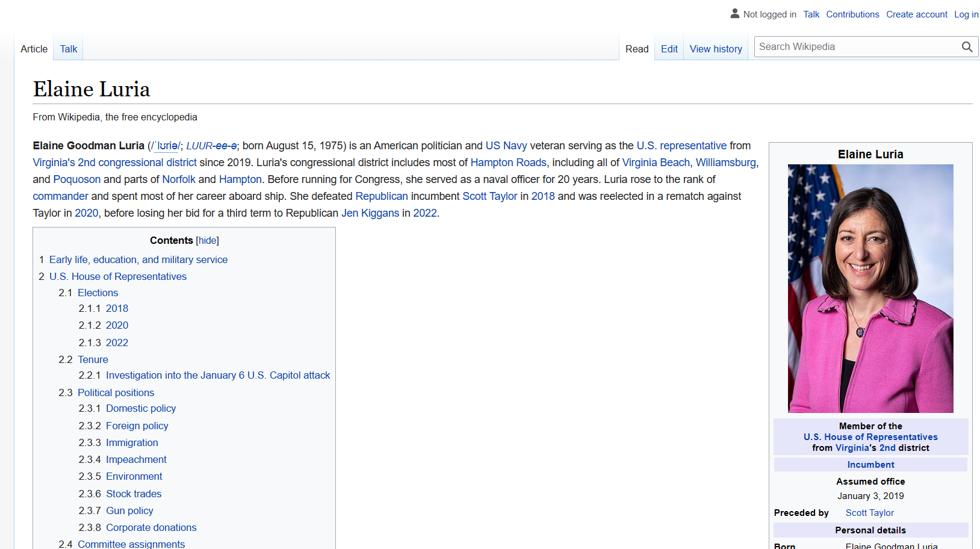Open the Talk link in user bar
Image resolution: width=980 pixels, height=549 pixels.
click(811, 14)
